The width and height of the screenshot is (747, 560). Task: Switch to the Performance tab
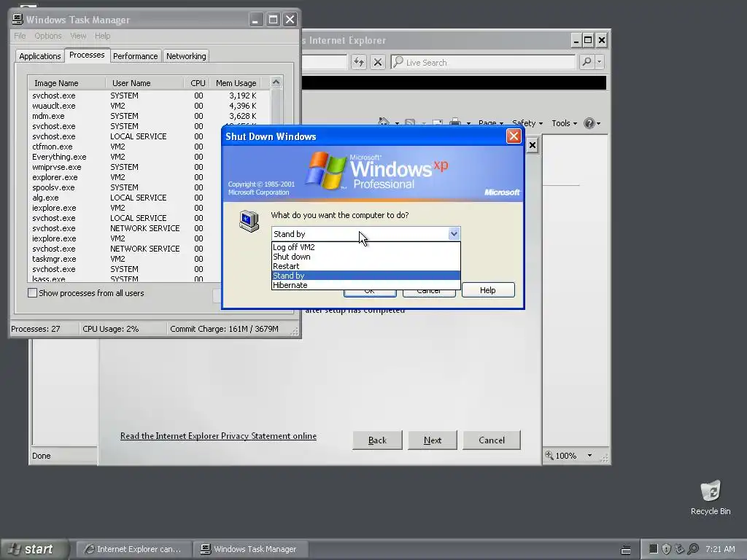[x=135, y=56]
